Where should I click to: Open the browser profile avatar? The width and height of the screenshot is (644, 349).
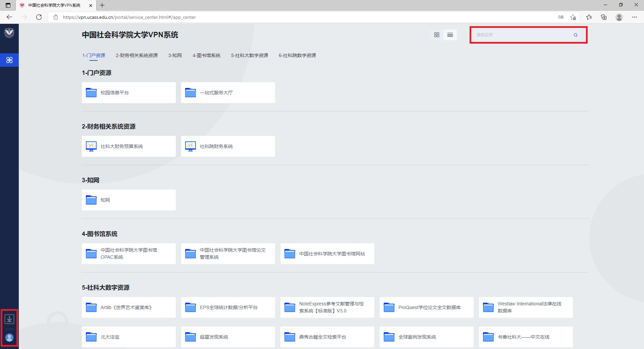(619, 17)
